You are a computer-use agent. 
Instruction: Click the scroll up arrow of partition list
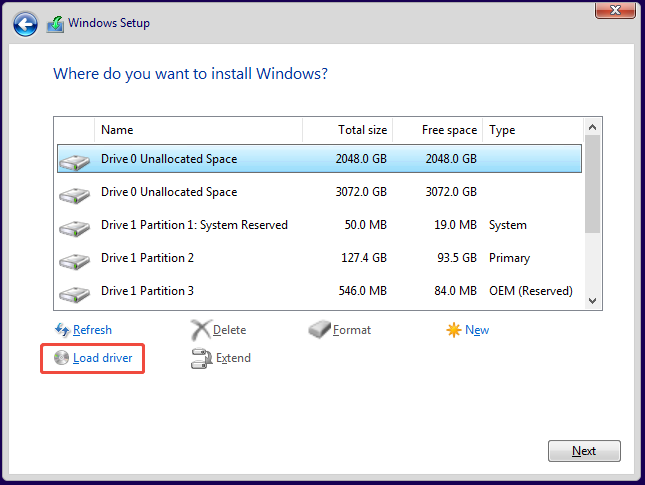pyautogui.click(x=592, y=127)
